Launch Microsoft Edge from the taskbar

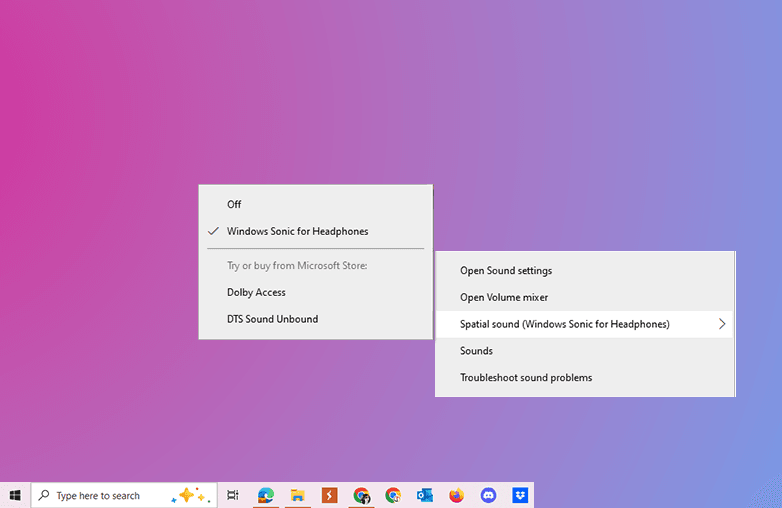tap(265, 495)
